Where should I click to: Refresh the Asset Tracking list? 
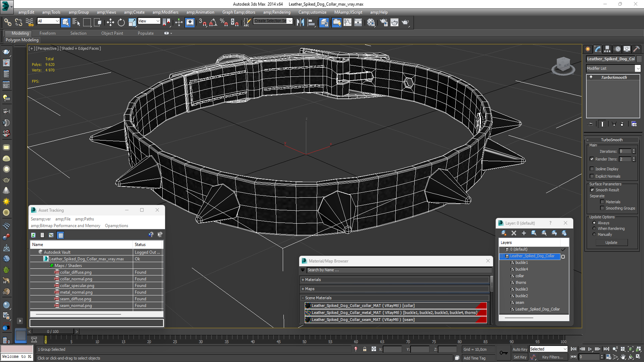33,235
